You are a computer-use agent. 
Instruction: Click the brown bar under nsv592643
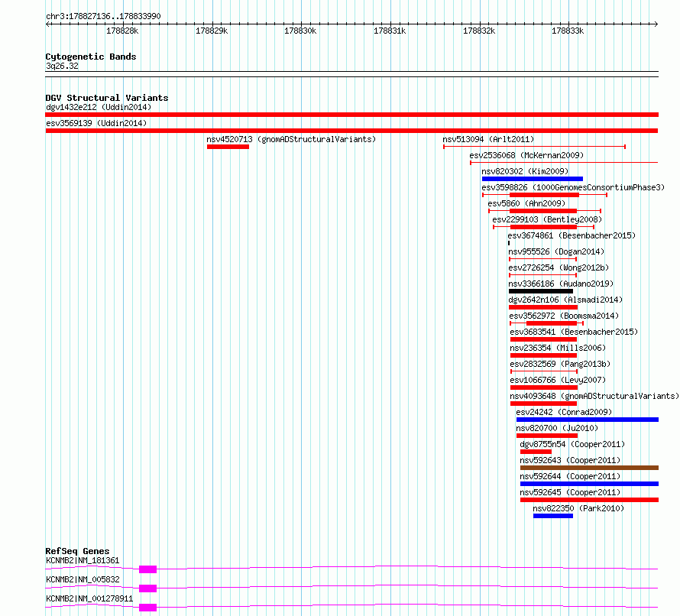(x=589, y=468)
